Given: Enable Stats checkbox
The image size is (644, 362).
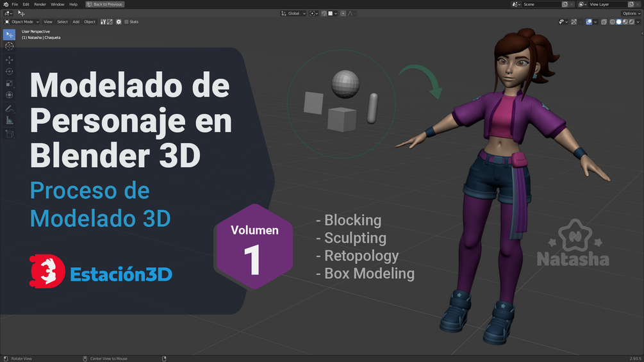Looking at the screenshot, I should pyautogui.click(x=126, y=22).
